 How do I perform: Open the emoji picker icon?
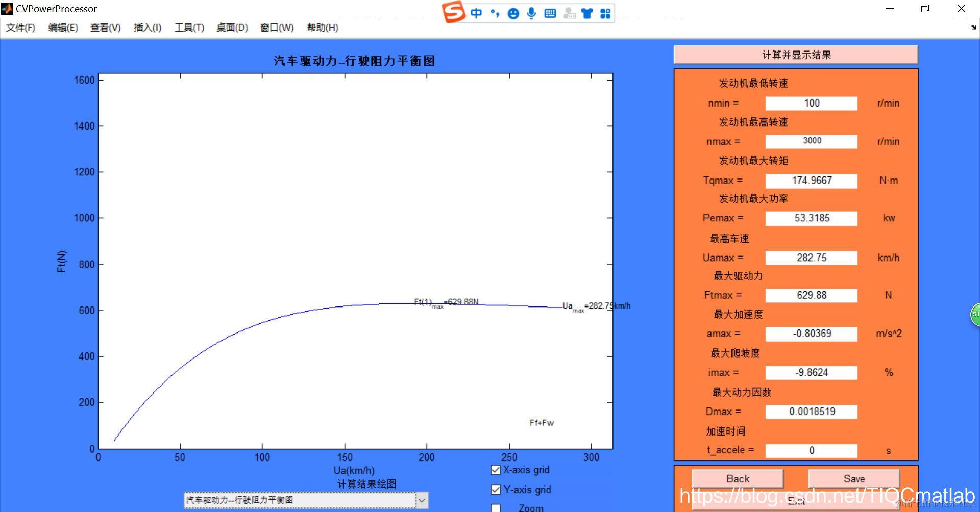[x=513, y=13]
